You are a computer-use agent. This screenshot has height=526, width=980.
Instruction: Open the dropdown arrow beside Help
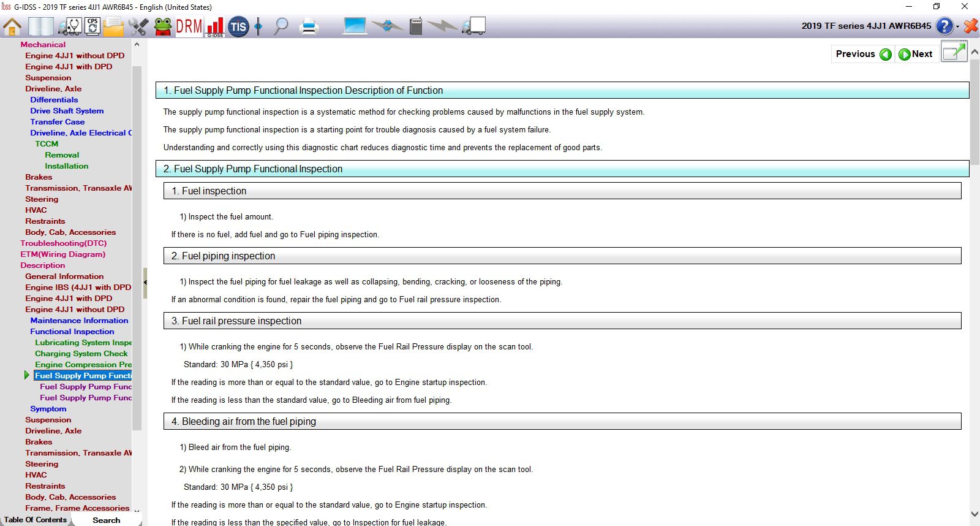957,26
